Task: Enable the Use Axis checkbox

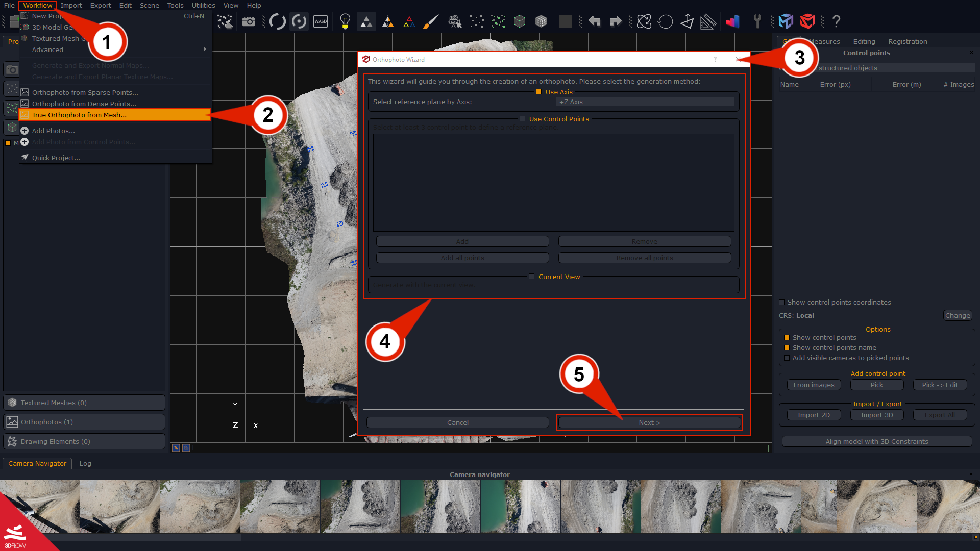Action: [x=538, y=92]
